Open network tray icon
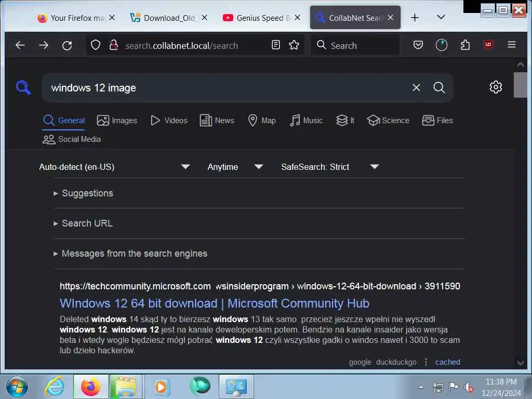The image size is (532, 399). [x=437, y=387]
